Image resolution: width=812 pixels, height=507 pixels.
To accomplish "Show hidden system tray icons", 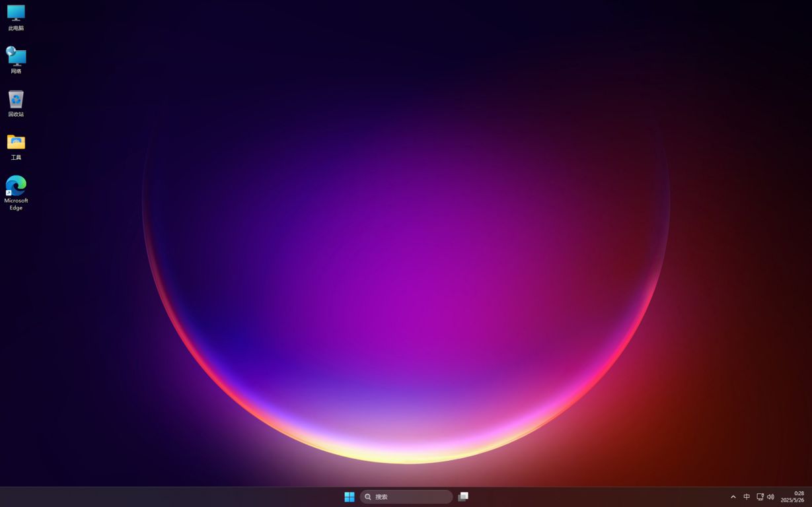I will pyautogui.click(x=733, y=497).
